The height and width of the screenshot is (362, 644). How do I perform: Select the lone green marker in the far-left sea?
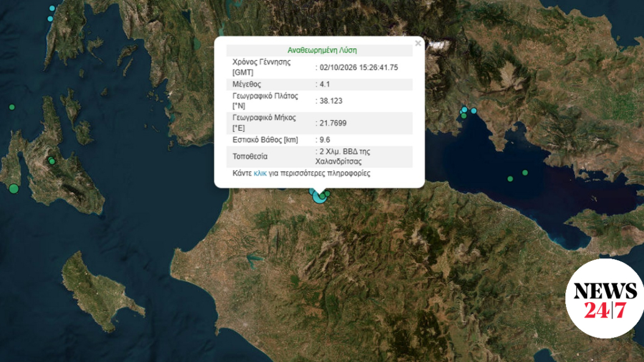point(12,107)
